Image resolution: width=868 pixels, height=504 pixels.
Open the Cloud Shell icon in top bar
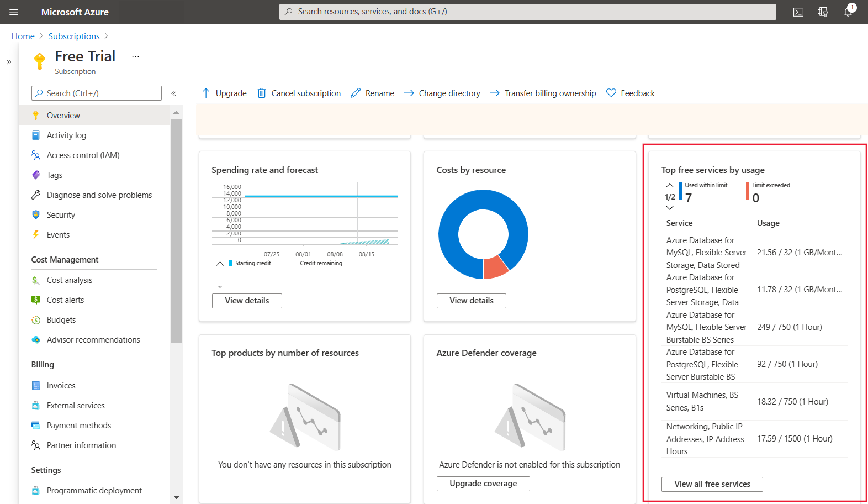pos(798,12)
